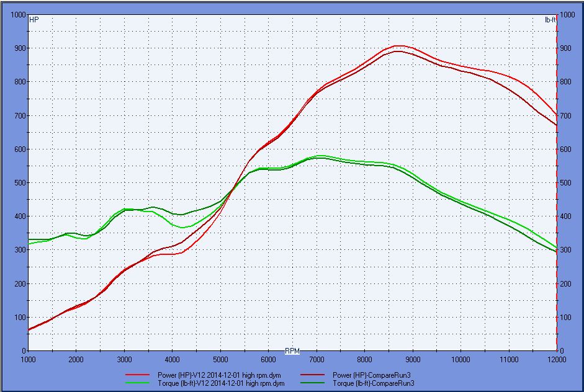This screenshot has width=584, height=392.
Task: Click the RPM label on the horizontal axis
Action: (292, 351)
